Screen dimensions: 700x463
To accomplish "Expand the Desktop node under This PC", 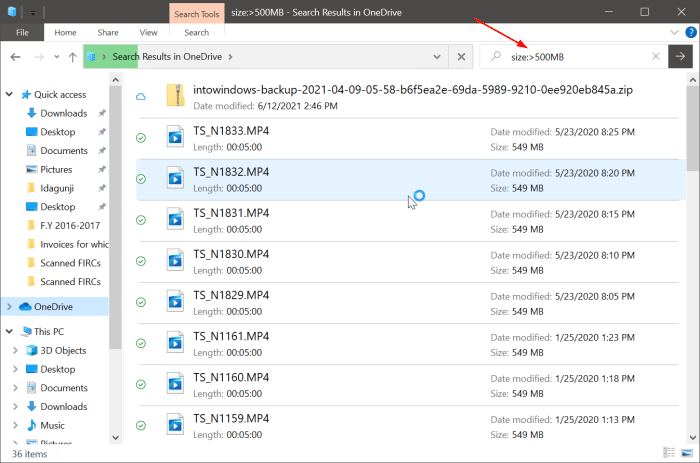I will (16, 369).
